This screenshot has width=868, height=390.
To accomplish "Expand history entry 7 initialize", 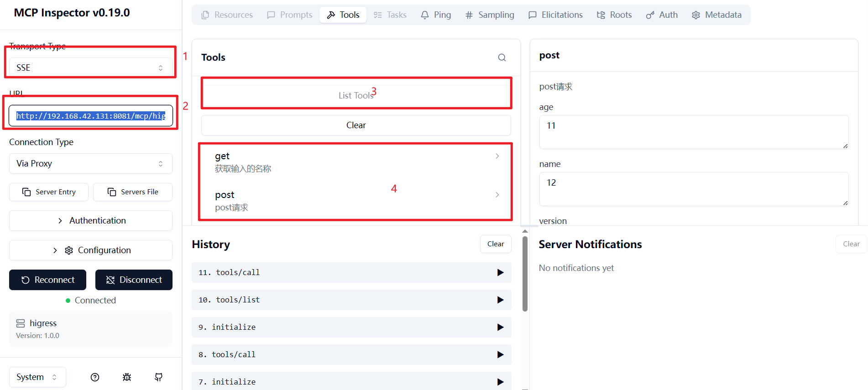I will pos(351,381).
